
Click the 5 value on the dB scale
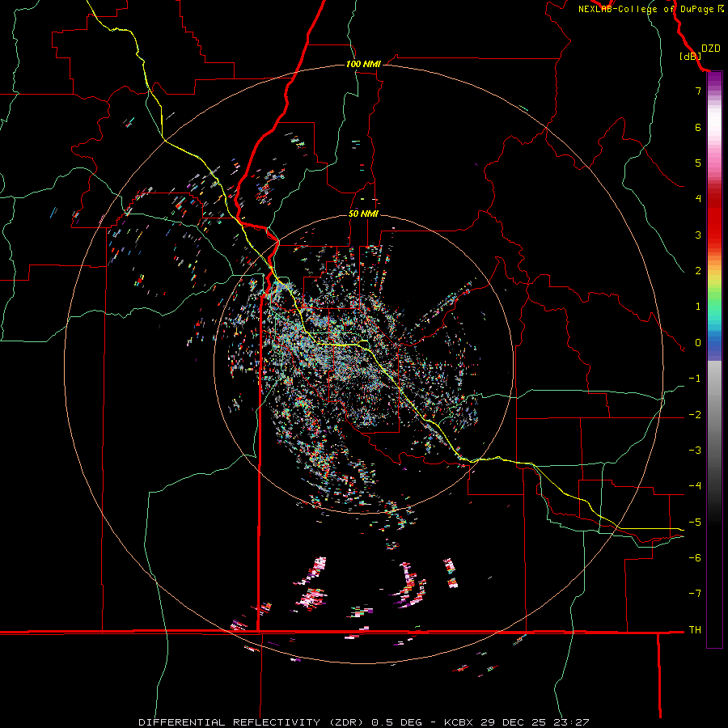click(698, 163)
